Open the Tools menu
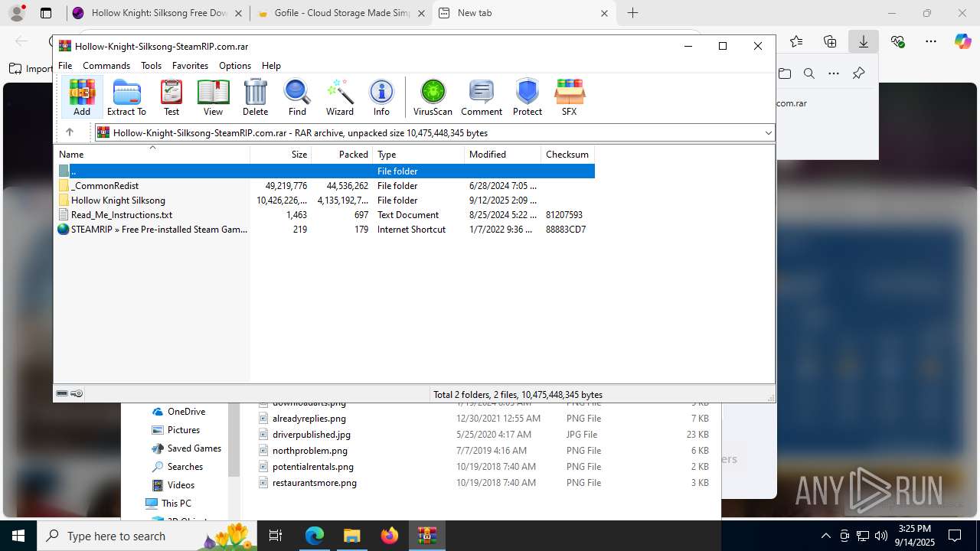The height and width of the screenshot is (551, 980). 151,66
